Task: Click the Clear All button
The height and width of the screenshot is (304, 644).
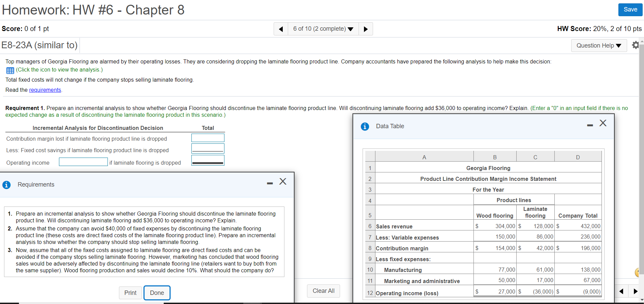Action: (324, 291)
